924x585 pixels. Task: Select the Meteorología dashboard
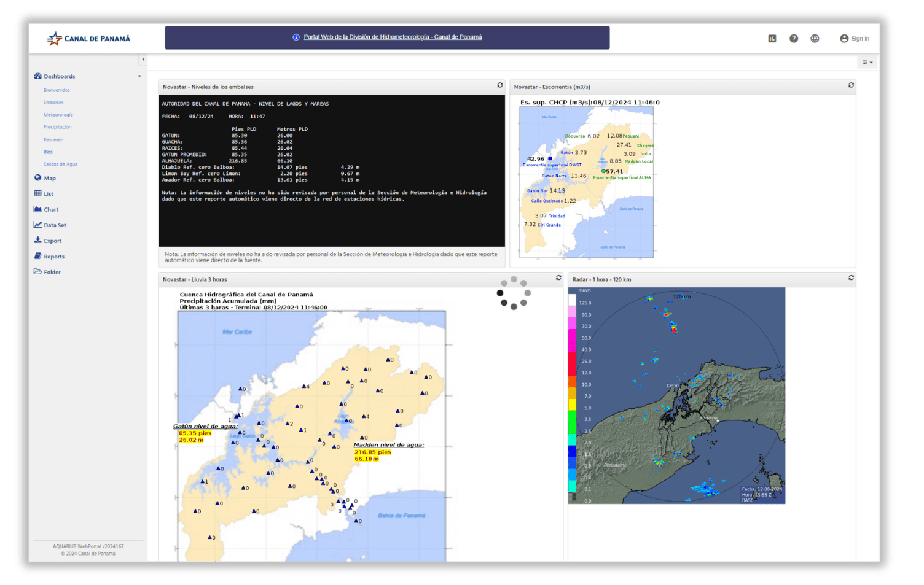pyautogui.click(x=58, y=115)
